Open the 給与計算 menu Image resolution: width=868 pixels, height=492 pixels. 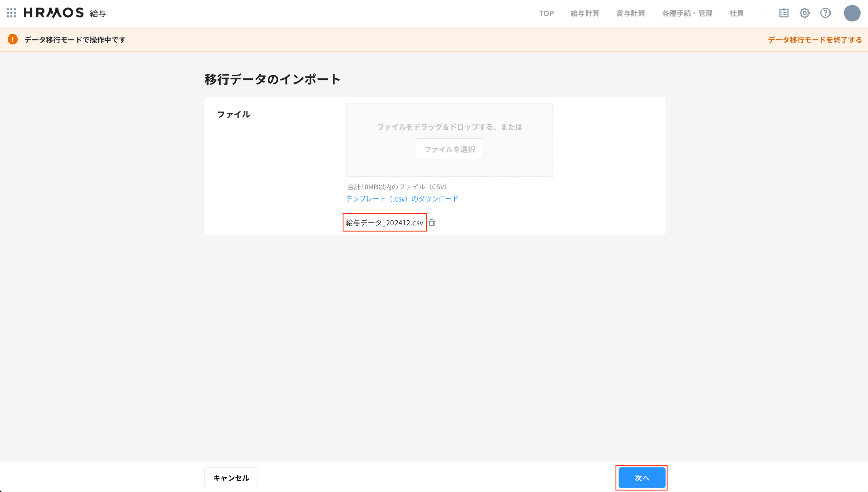click(584, 13)
